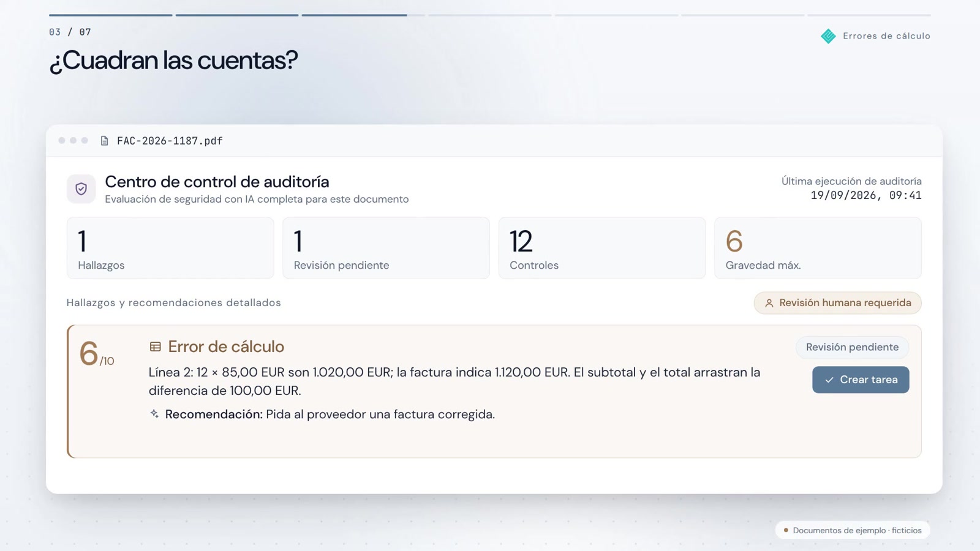
Task: Open the Controles stat card showing 12
Action: click(602, 248)
